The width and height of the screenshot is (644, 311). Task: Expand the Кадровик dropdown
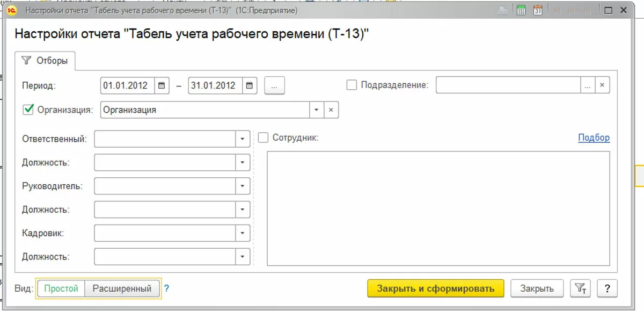pyautogui.click(x=243, y=233)
